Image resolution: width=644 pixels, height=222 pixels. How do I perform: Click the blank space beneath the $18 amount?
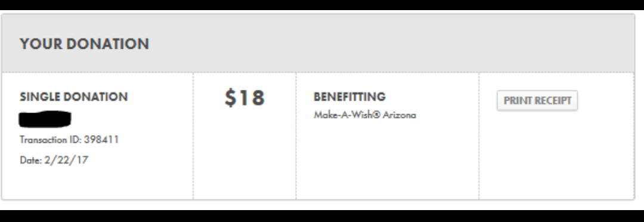click(x=245, y=156)
